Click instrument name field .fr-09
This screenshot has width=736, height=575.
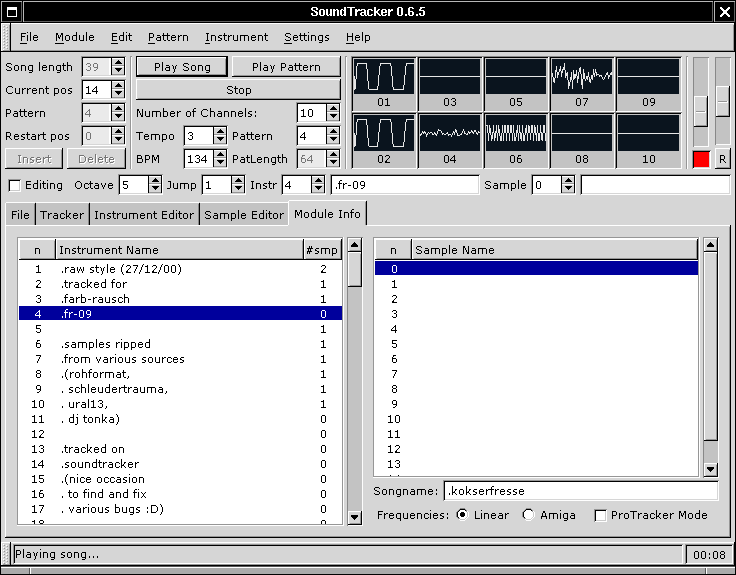[x=405, y=185]
